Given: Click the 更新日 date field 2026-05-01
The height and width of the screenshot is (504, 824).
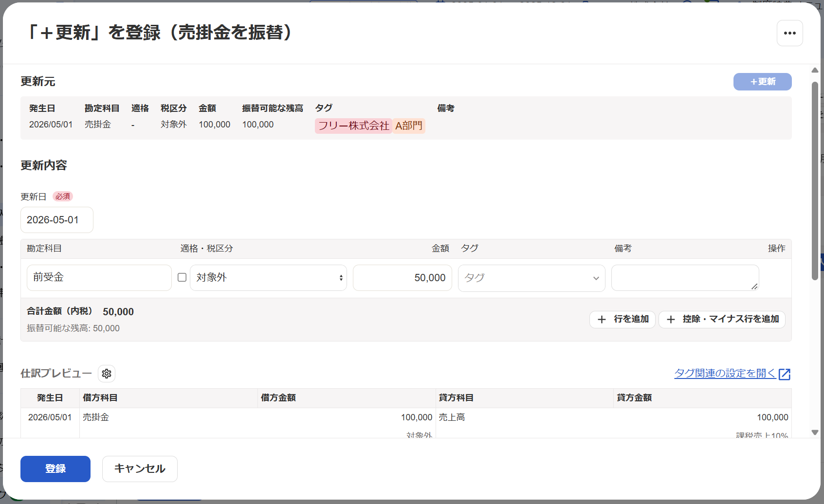Looking at the screenshot, I should 57,220.
